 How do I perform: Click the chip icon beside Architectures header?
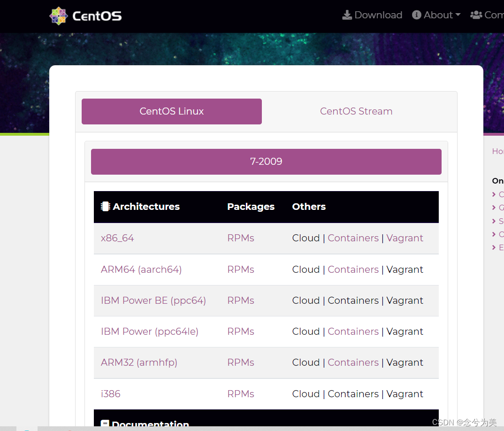click(x=105, y=206)
